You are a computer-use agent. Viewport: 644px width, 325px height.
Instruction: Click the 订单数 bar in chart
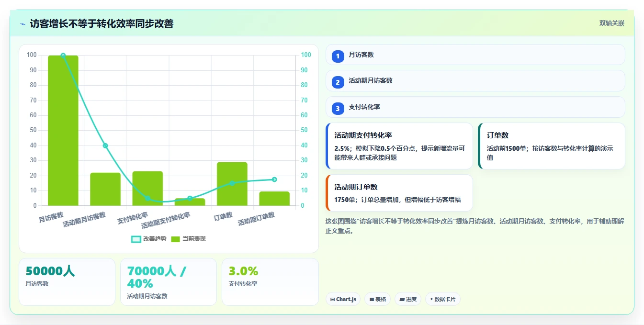click(232, 184)
